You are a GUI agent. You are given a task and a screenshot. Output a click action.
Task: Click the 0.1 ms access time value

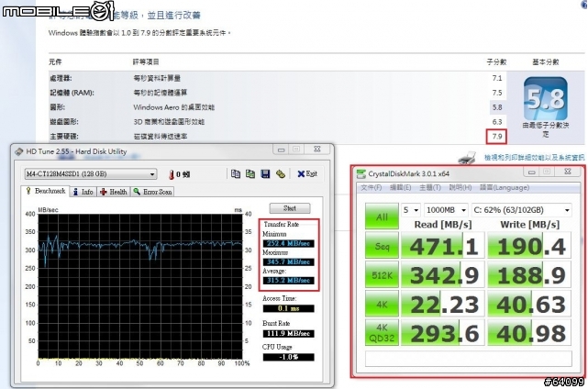[x=288, y=308]
